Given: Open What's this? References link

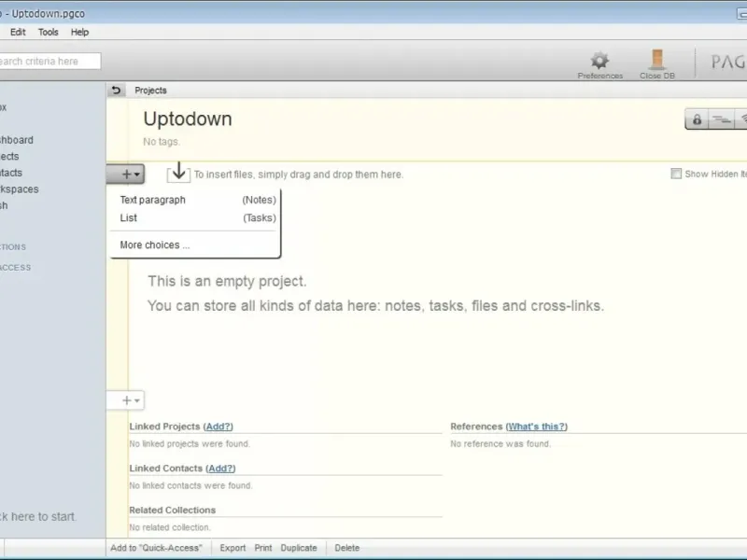Looking at the screenshot, I should coord(536,427).
